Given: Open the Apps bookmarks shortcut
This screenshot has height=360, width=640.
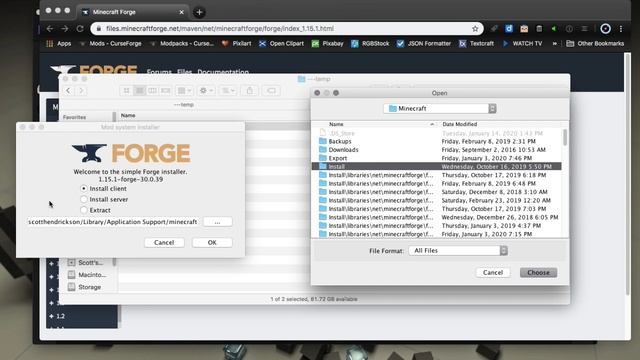Looking at the screenshot, I should [x=59, y=44].
